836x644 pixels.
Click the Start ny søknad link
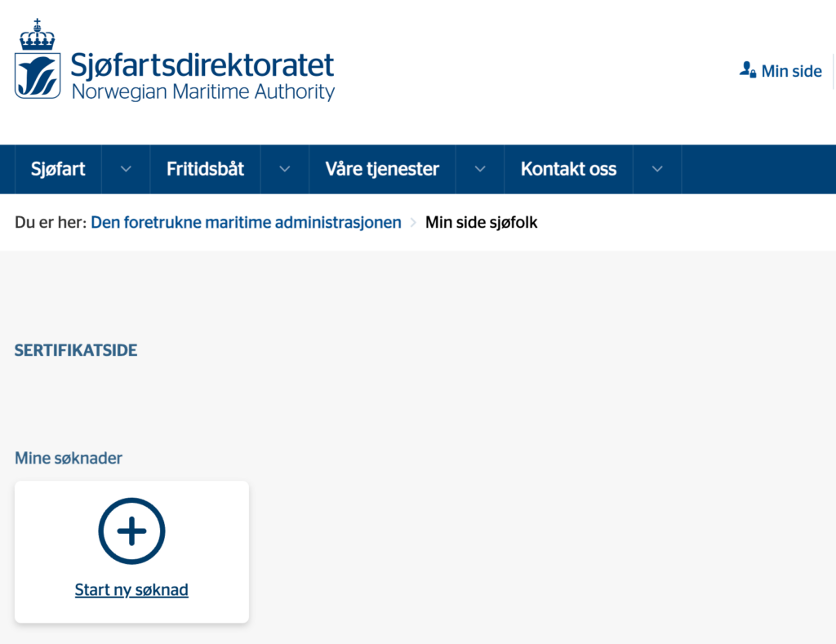131,589
